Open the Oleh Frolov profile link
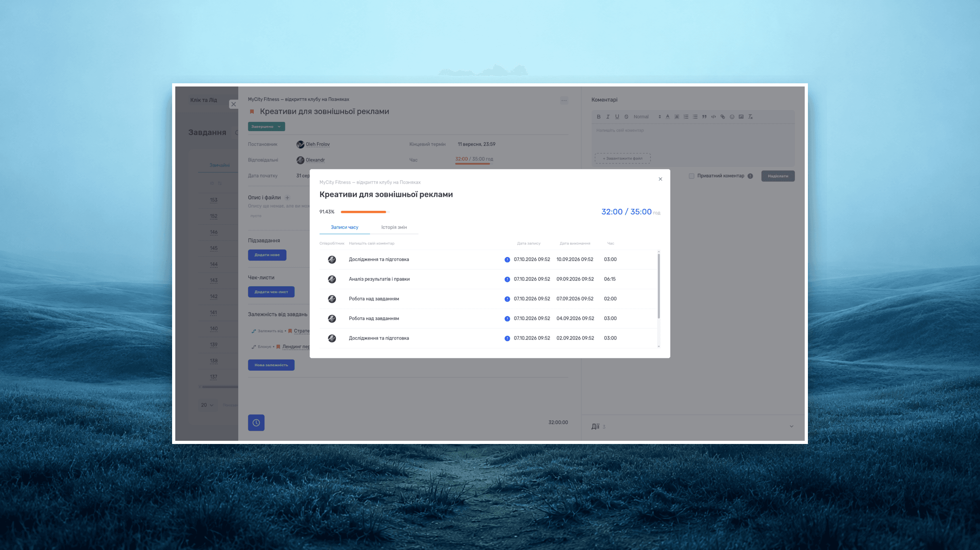This screenshot has width=980, height=550. pos(318,144)
